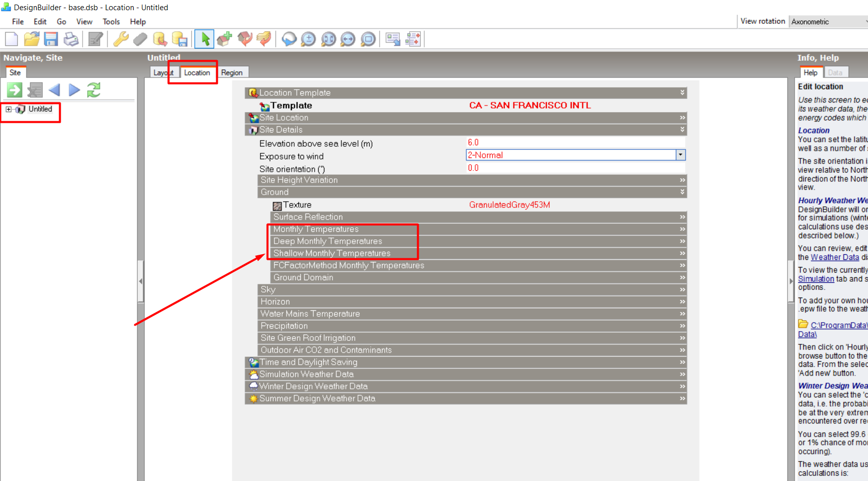Expand the Water Mains Temperature section

coord(472,314)
